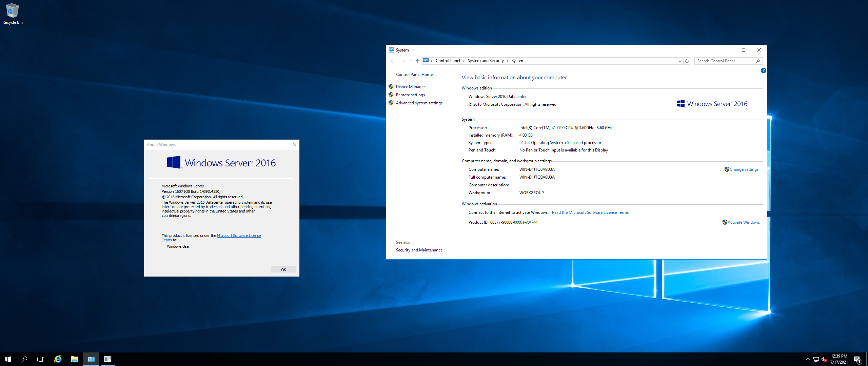Click the search magnifier in Control Panel
Viewport: 868px width, 366px height.
(758, 61)
